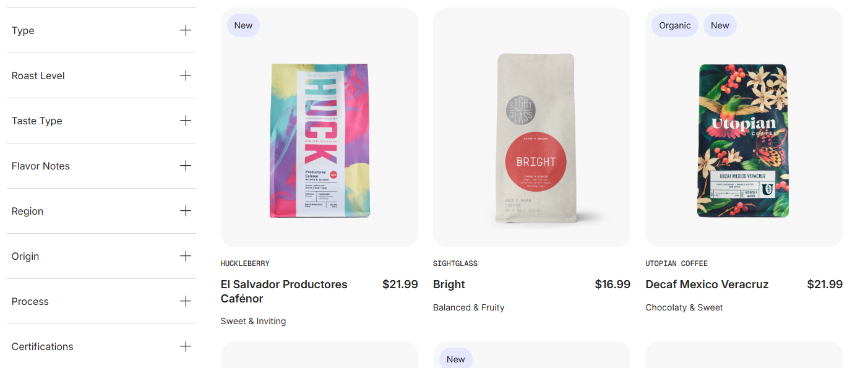Open the Bright coffee product link
The image size is (868, 368).
449,285
